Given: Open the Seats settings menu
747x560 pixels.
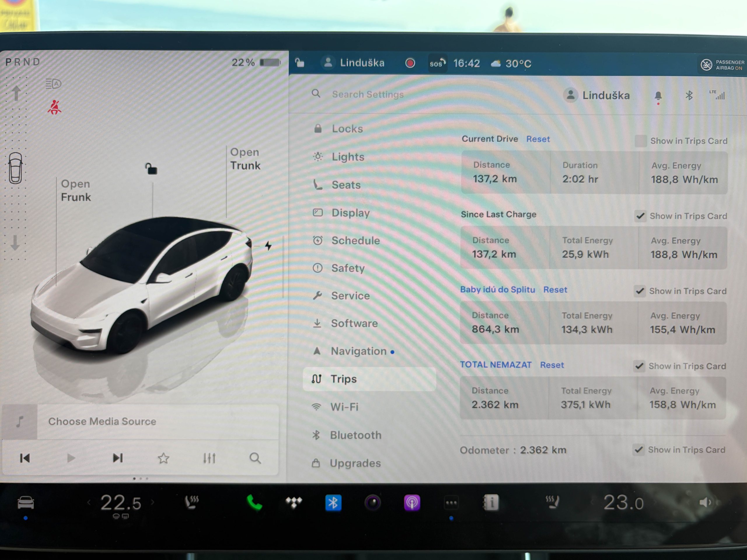Looking at the screenshot, I should (x=370, y=185).
